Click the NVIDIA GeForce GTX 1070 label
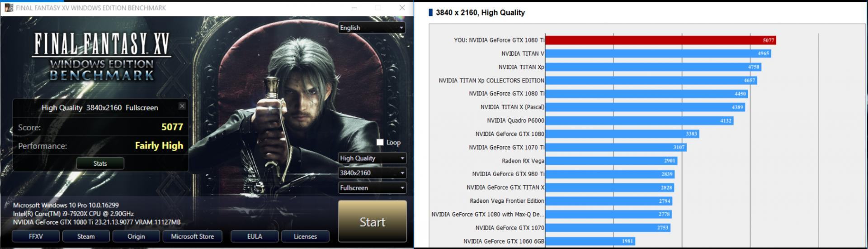Screen dimensions: 868x249 click(x=510, y=228)
